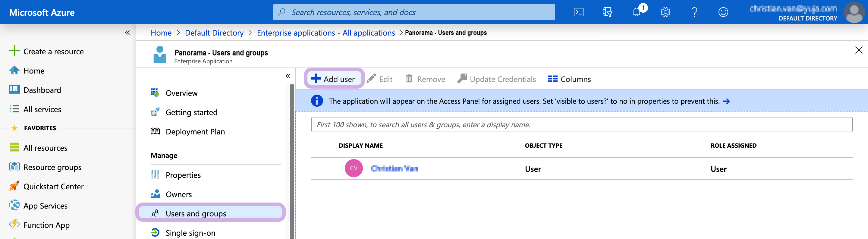Open the notifications bell
868x239 pixels.
click(x=636, y=12)
